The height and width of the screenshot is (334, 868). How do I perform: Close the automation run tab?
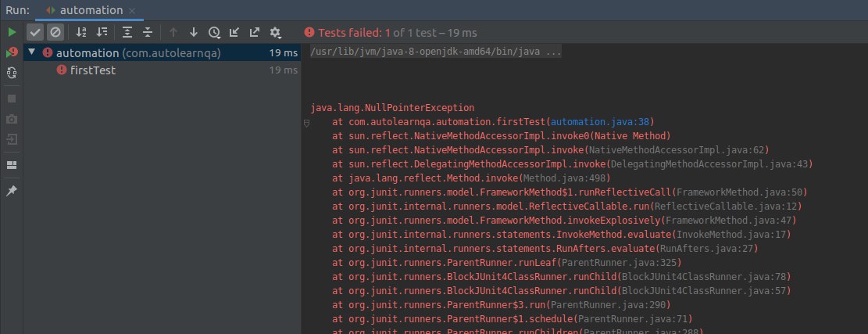click(x=132, y=11)
